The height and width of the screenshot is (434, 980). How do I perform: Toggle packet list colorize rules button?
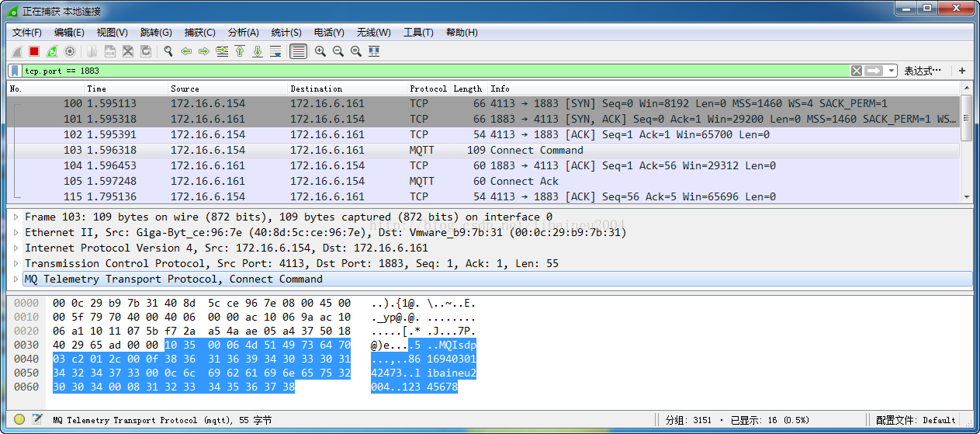tap(298, 51)
